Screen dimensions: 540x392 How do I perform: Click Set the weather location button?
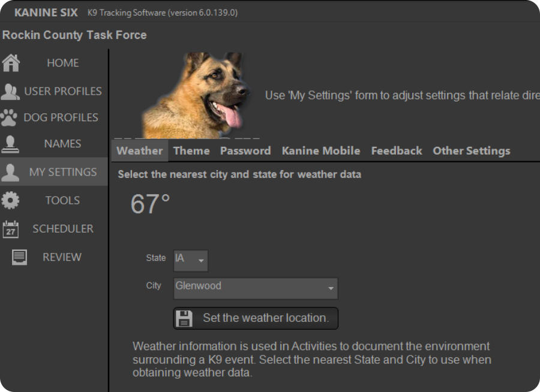coord(256,318)
